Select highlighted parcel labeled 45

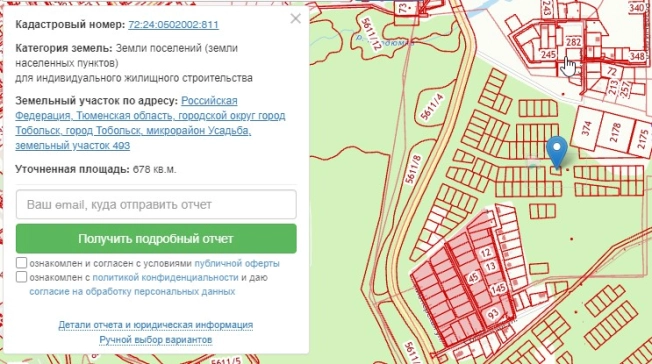pyautogui.click(x=473, y=277)
